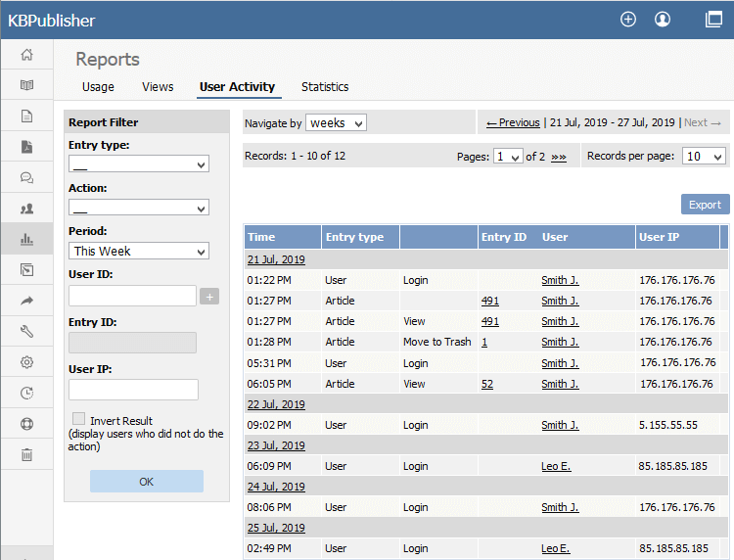The height and width of the screenshot is (560, 734).
Task: Open the 25 Jul, 2019 date link
Action: click(276, 528)
